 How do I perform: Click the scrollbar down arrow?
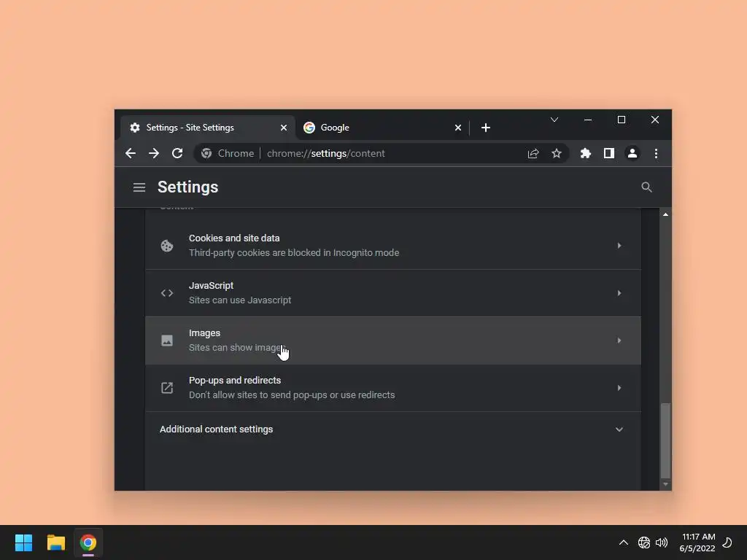[x=665, y=485]
